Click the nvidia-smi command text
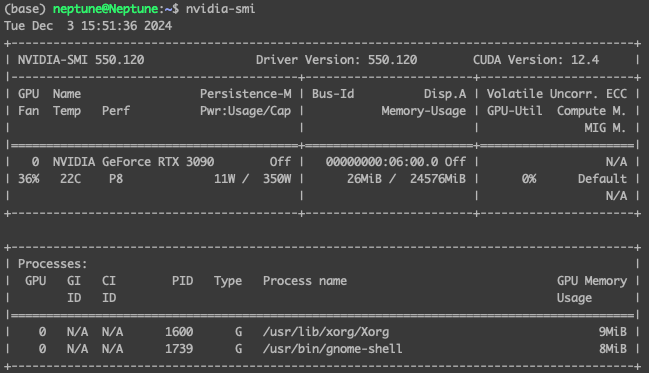The image size is (649, 373). (x=220, y=9)
